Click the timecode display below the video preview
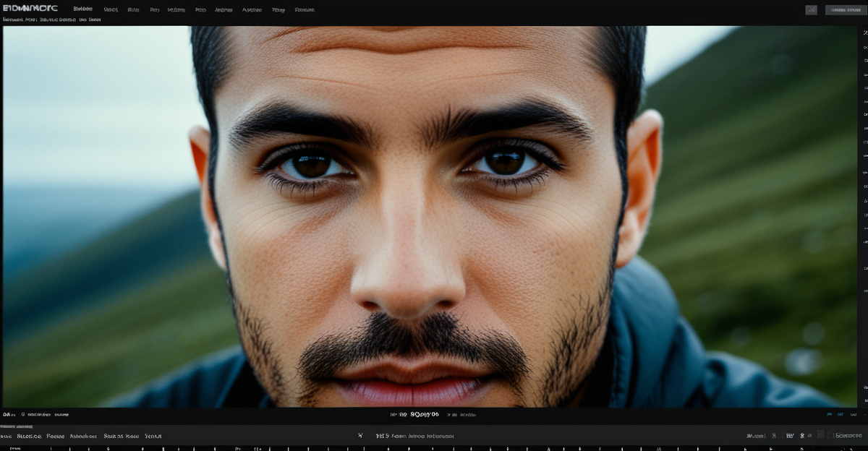This screenshot has width=868, height=451. [414, 415]
